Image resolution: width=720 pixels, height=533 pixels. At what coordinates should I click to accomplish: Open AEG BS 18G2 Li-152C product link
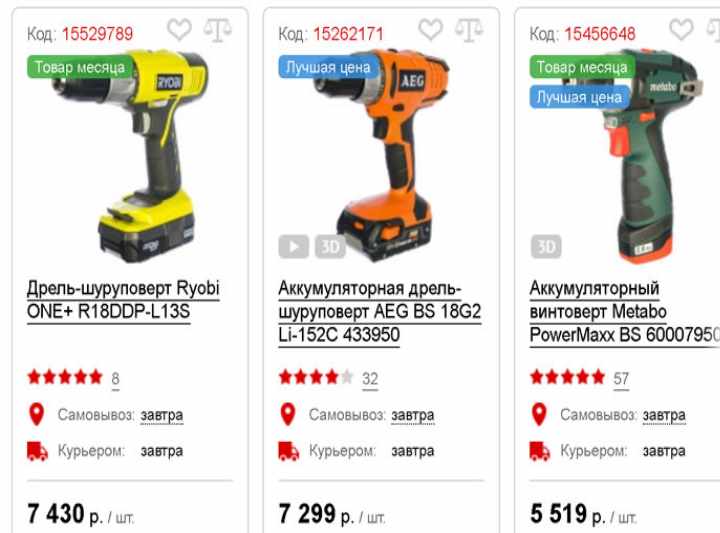coord(380,312)
